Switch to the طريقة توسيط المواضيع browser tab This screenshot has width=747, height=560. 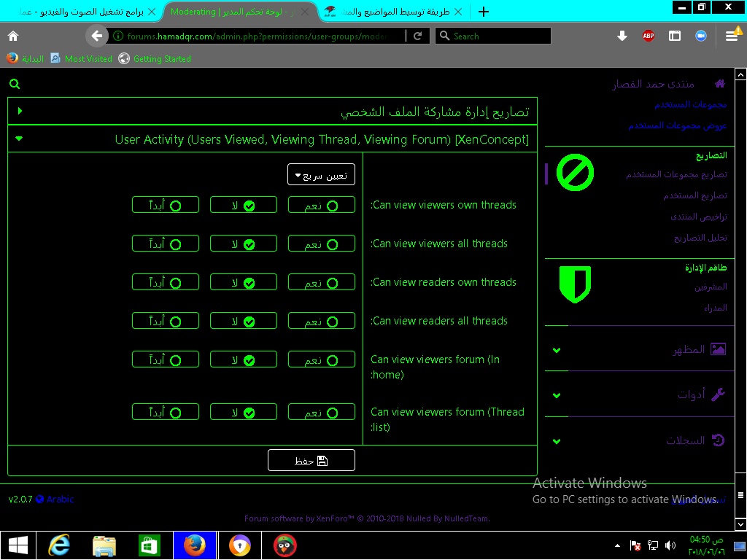[394, 12]
